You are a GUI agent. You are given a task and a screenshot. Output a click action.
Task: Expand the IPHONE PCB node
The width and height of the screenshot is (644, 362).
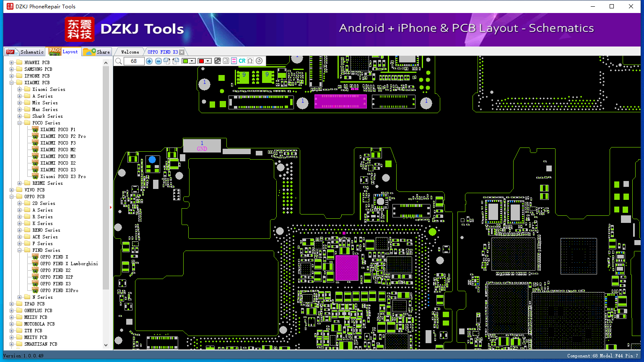(12, 76)
